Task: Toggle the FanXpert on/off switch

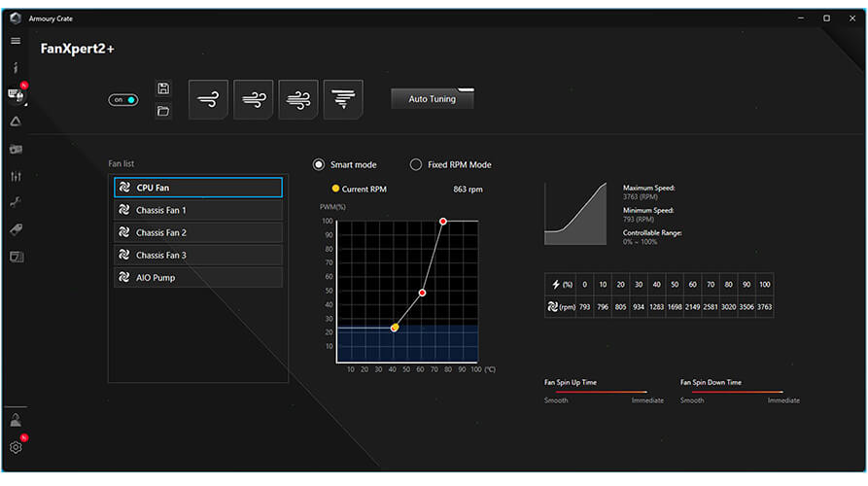Action: coord(122,100)
